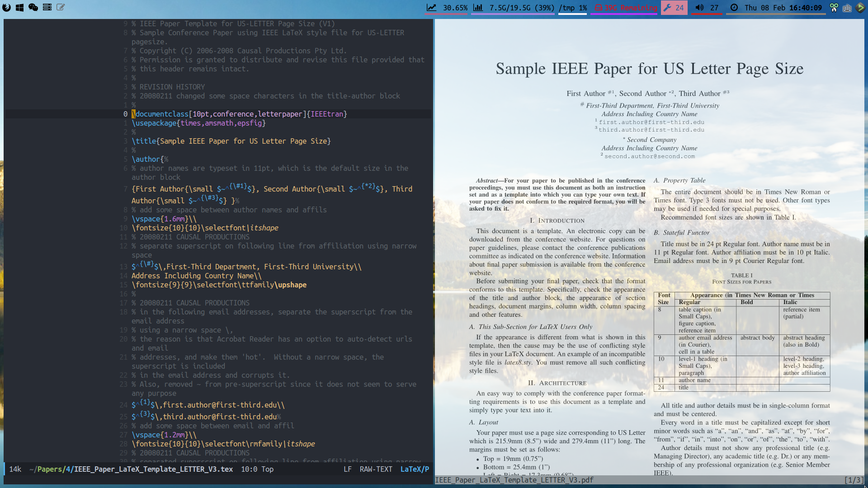Click the green arrow tray icon

pyautogui.click(x=860, y=8)
